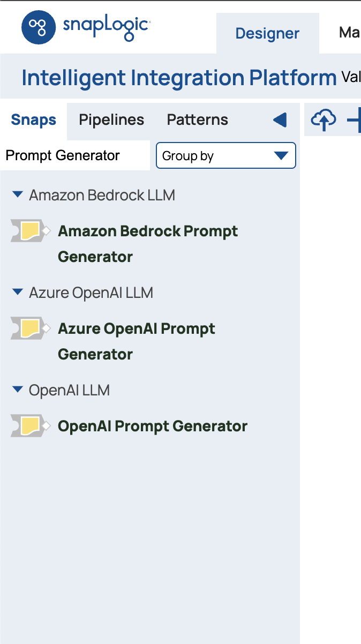Collapse the side panel with left arrow
The image size is (361, 644).
pyautogui.click(x=280, y=120)
